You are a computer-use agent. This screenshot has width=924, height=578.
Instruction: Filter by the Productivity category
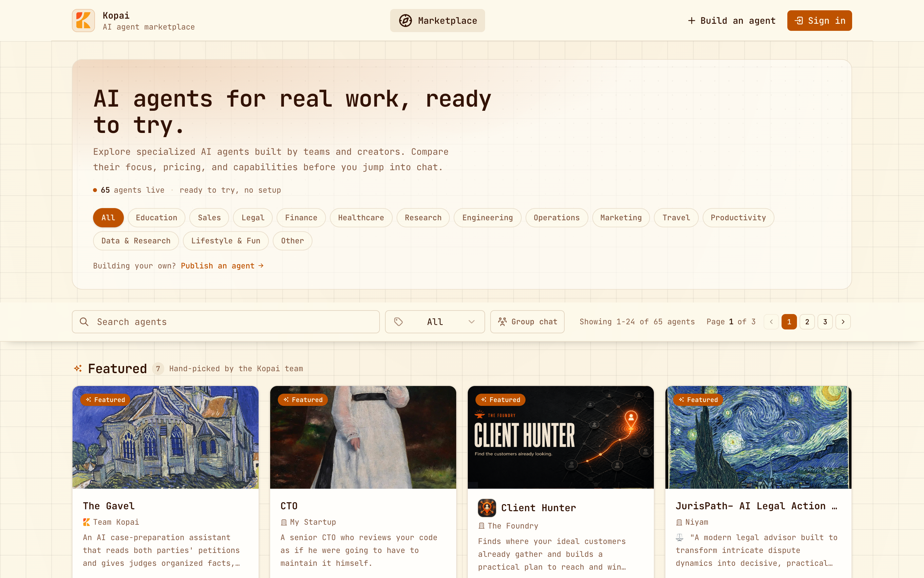(x=739, y=218)
